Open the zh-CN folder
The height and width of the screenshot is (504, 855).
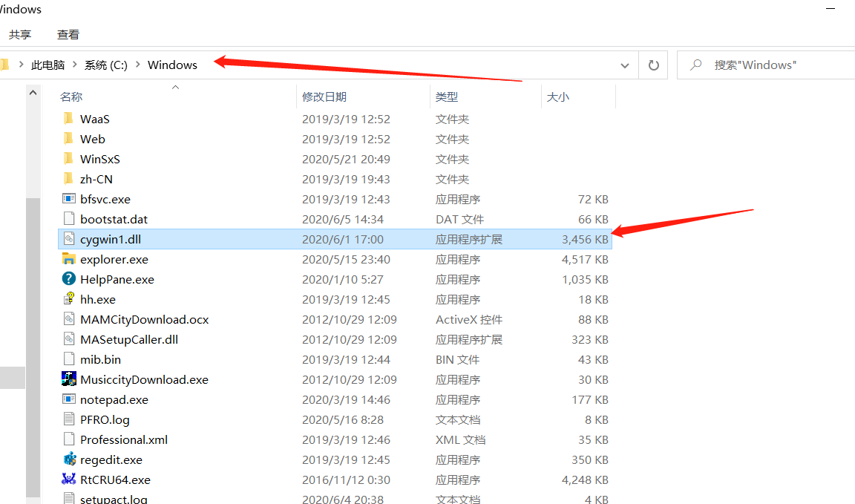pyautogui.click(x=96, y=179)
